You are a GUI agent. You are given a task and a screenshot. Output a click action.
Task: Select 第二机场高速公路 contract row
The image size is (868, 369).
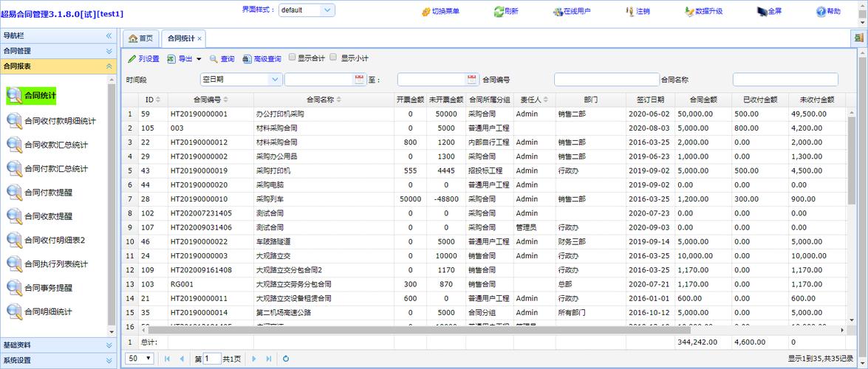[x=484, y=313]
